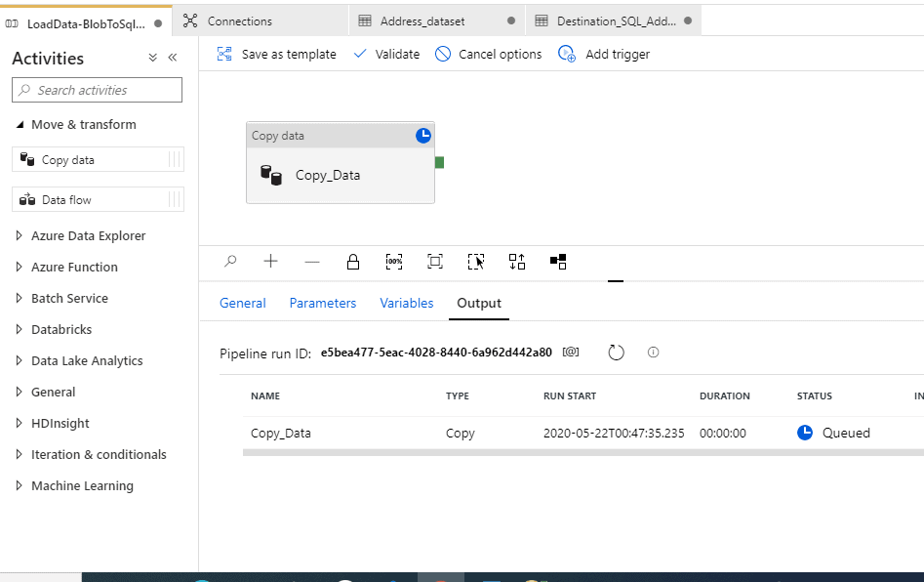This screenshot has height=582, width=924.
Task: Click the Cancel options icon
Action: pyautogui.click(x=443, y=55)
